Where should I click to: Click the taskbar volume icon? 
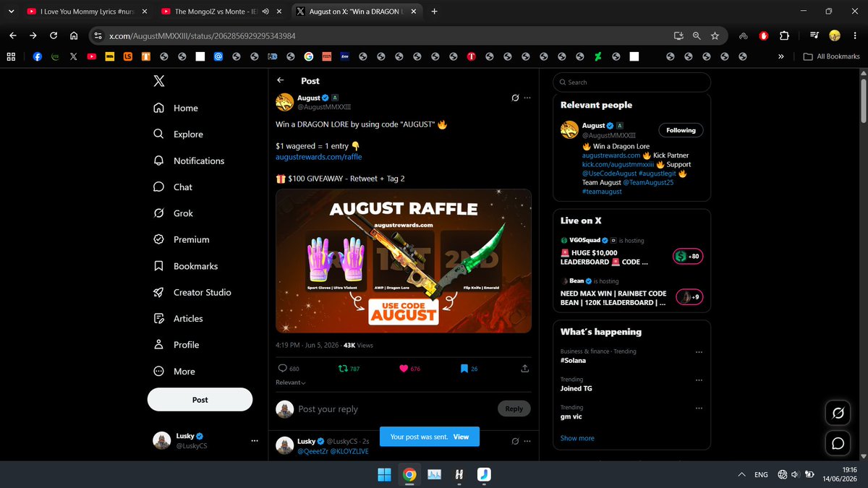pyautogui.click(x=795, y=475)
